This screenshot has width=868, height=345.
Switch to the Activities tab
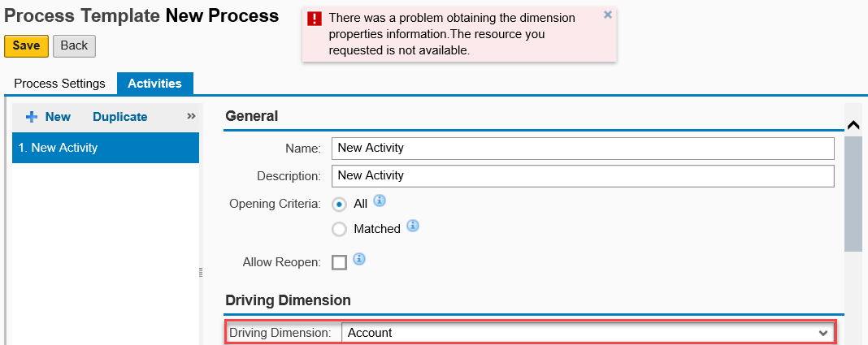pos(155,84)
